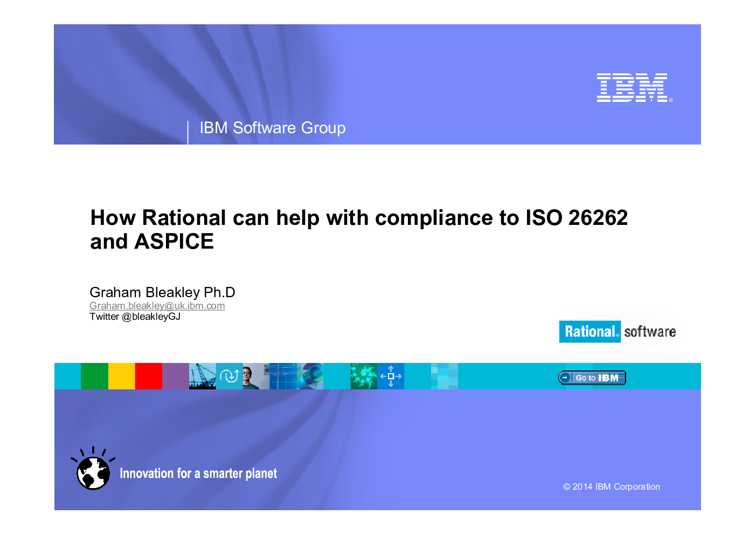The image size is (756, 535).
Task: Click the circular sine-wave arrow icon
Action: pos(230,376)
